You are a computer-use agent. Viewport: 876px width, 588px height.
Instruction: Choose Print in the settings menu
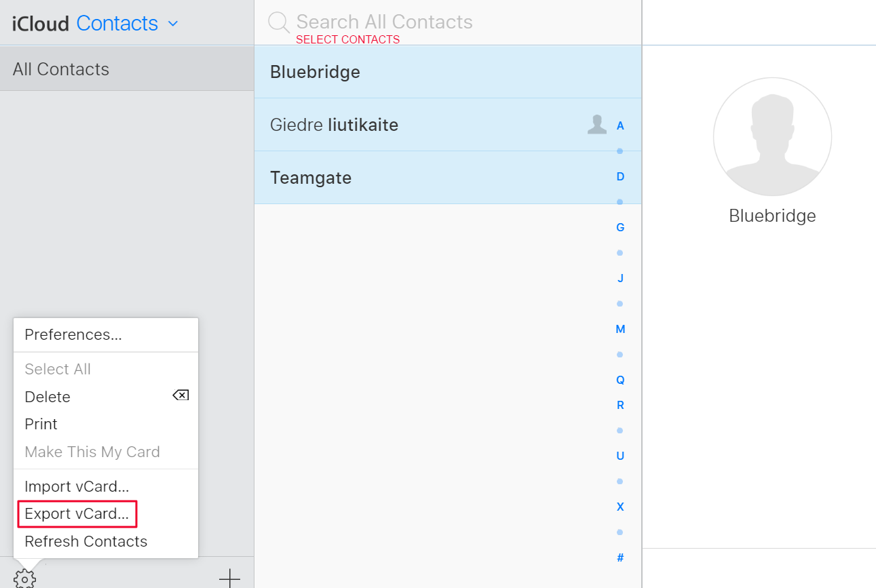(106, 424)
